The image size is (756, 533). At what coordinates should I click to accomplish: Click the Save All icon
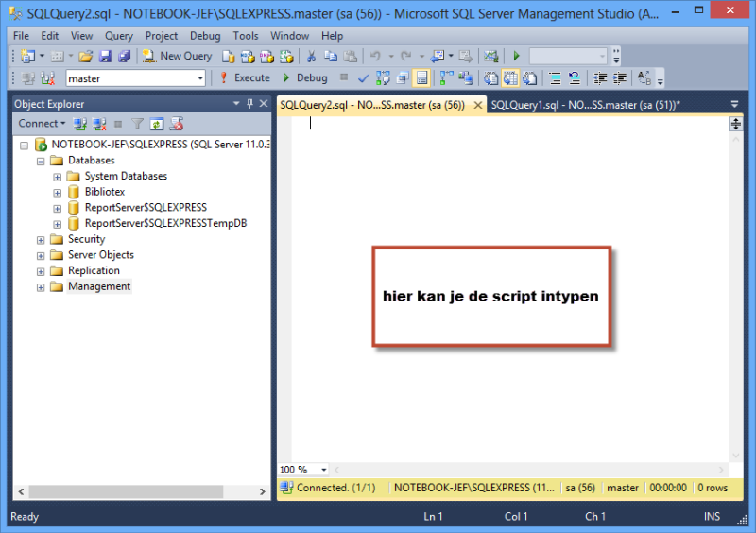[x=125, y=57]
